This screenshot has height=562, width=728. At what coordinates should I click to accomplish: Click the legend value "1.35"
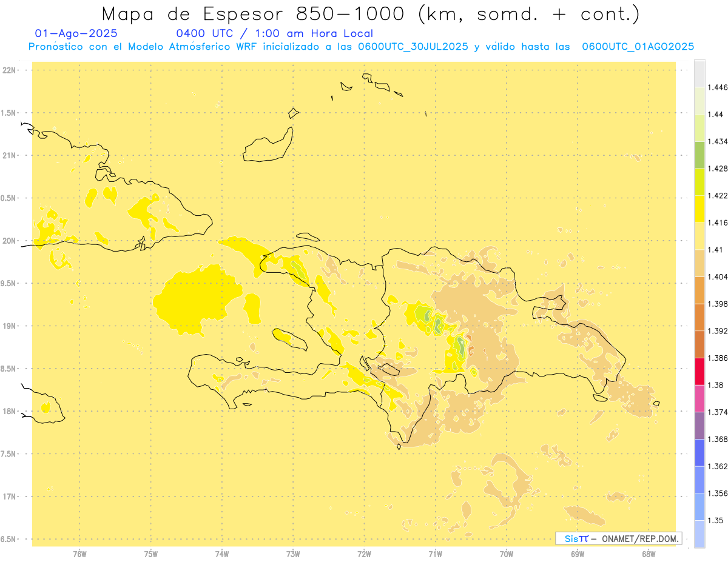[x=715, y=521]
